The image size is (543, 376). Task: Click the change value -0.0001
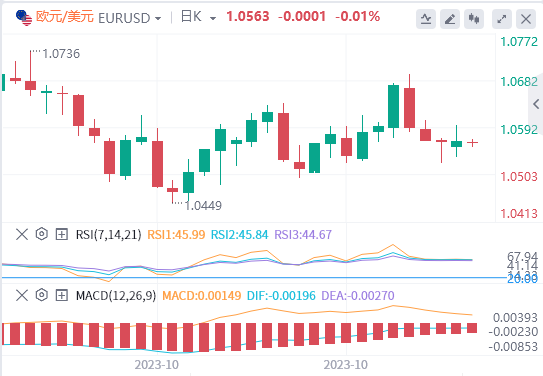point(302,17)
